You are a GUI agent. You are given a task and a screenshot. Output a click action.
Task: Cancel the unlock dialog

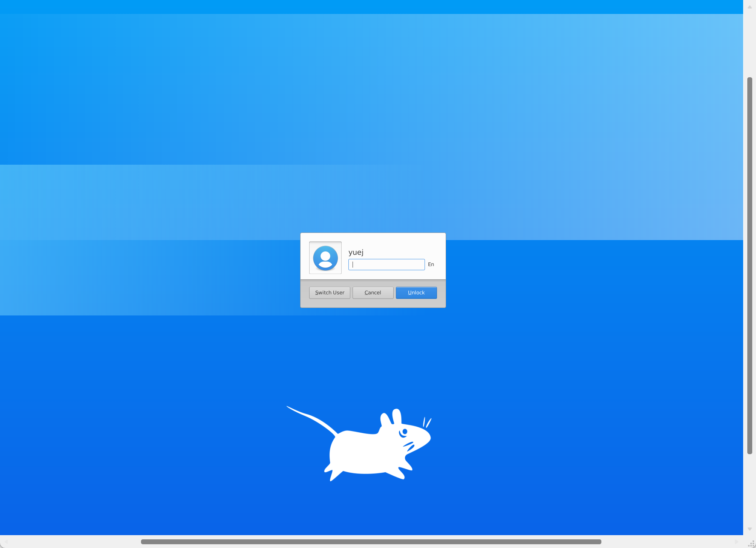pyautogui.click(x=373, y=293)
